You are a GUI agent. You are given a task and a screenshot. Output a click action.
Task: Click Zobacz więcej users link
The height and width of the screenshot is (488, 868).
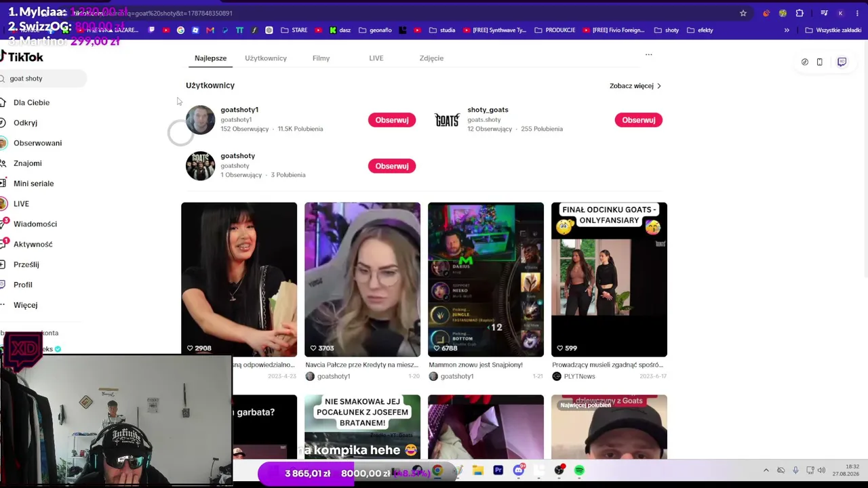[635, 86]
